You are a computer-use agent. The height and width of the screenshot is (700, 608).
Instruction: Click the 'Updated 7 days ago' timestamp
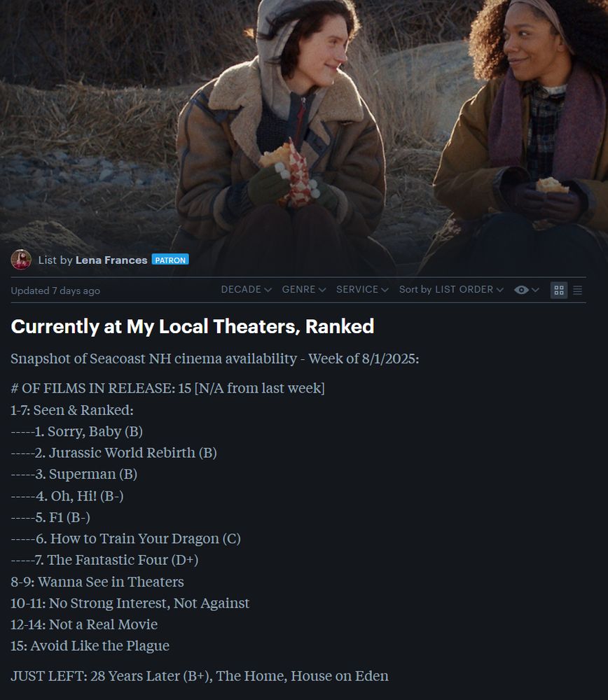(55, 290)
